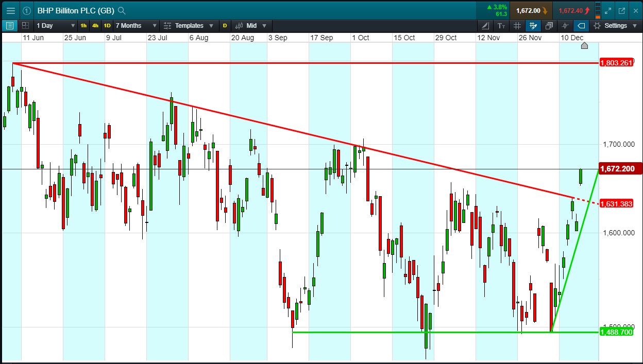
Task: Search instrument using magnifier icon
Action: click(x=122, y=10)
